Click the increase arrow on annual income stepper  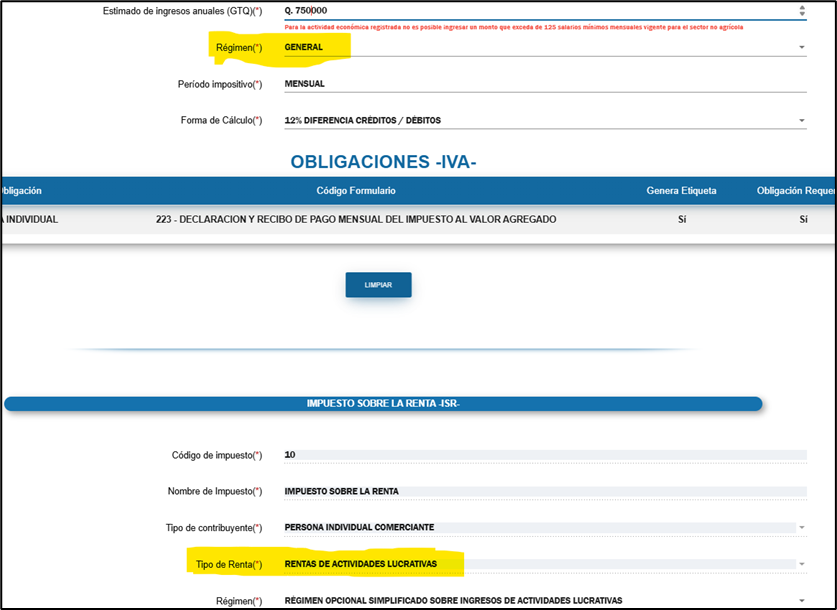point(800,7)
